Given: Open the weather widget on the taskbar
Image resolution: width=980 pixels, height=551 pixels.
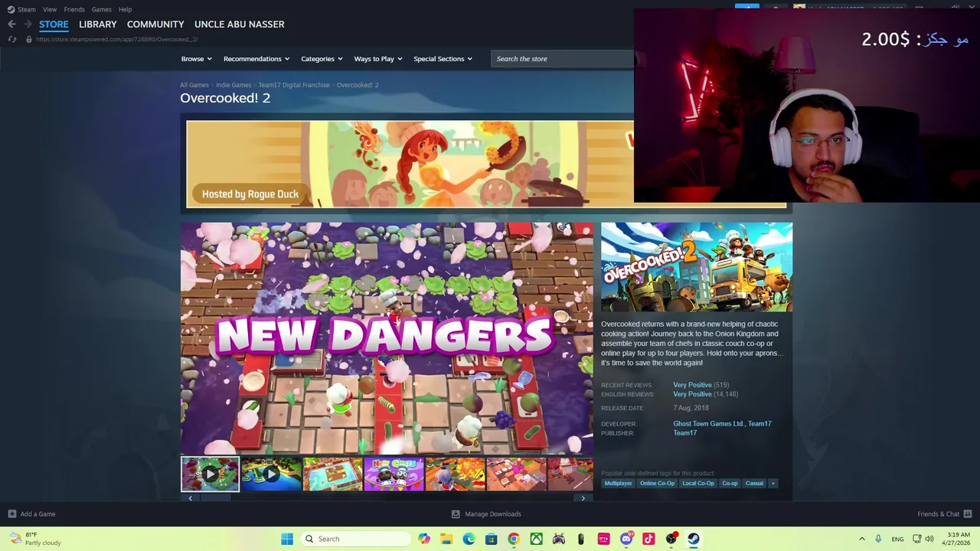Looking at the screenshot, I should (34, 539).
